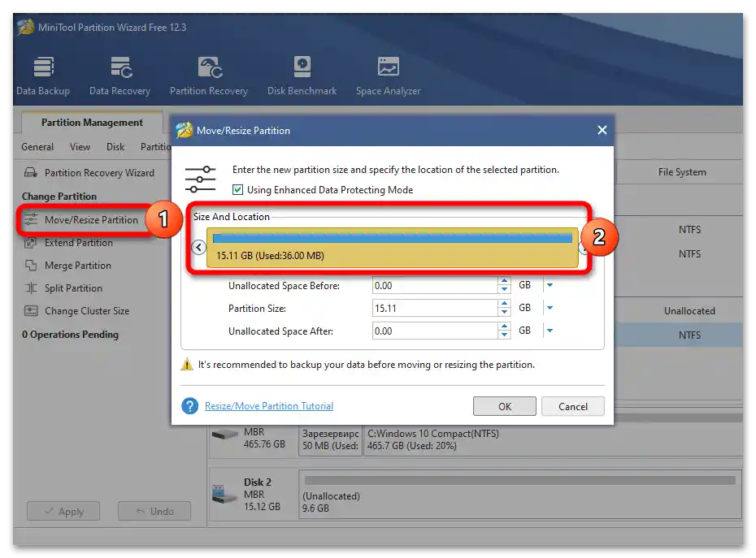
Task: Increase the Unallocated Space After value
Action: [504, 327]
